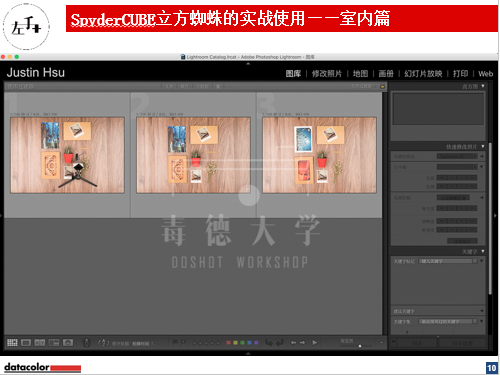This screenshot has width=500, height=375.
Task: Set star rating in toolbar
Action: tap(207, 342)
